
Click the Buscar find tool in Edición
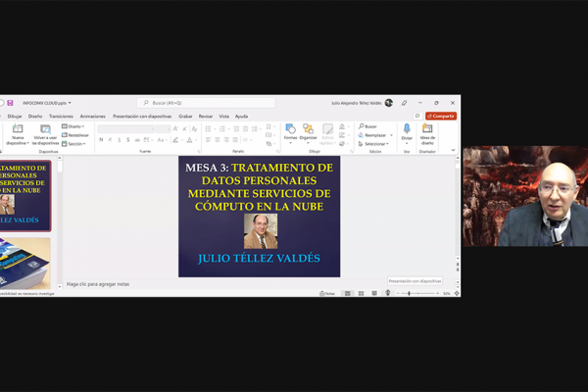tap(367, 126)
